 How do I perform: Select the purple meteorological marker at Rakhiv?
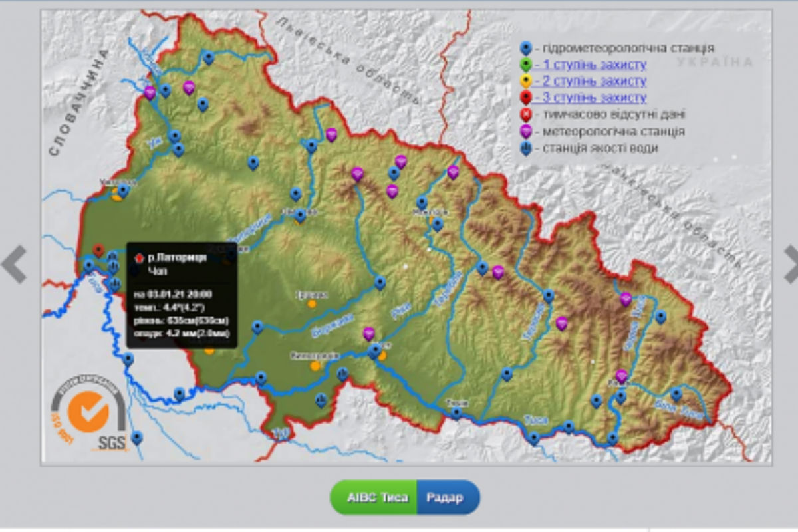[x=621, y=376]
